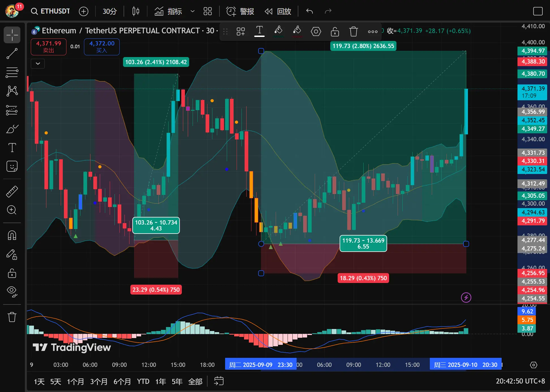
Task: Click the 周三 2025-09-10 20:30 time marker
Action: pyautogui.click(x=465, y=365)
